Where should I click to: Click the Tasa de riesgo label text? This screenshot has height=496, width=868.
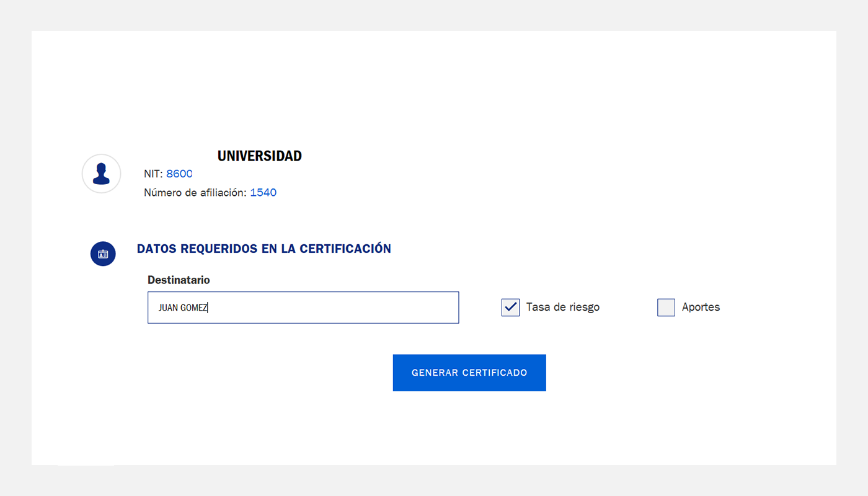point(562,307)
